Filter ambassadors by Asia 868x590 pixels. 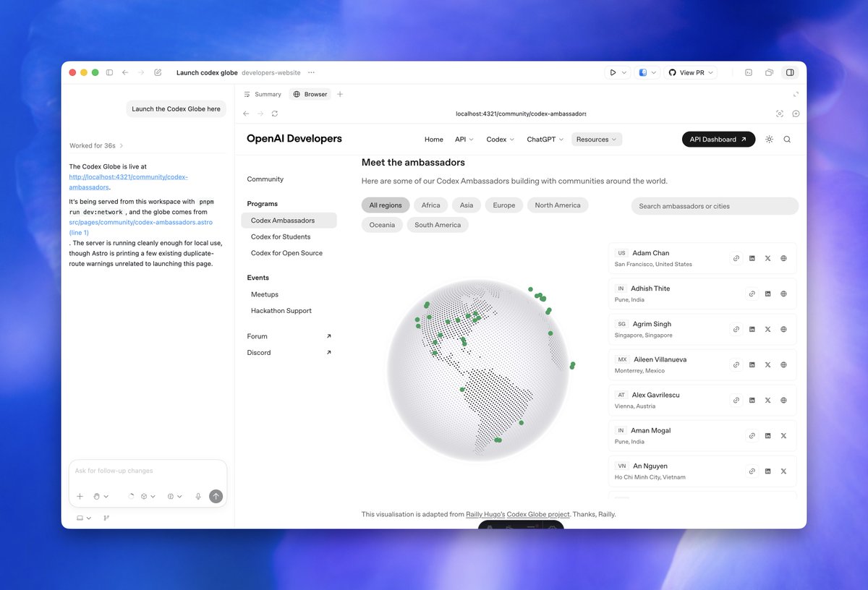tap(467, 205)
